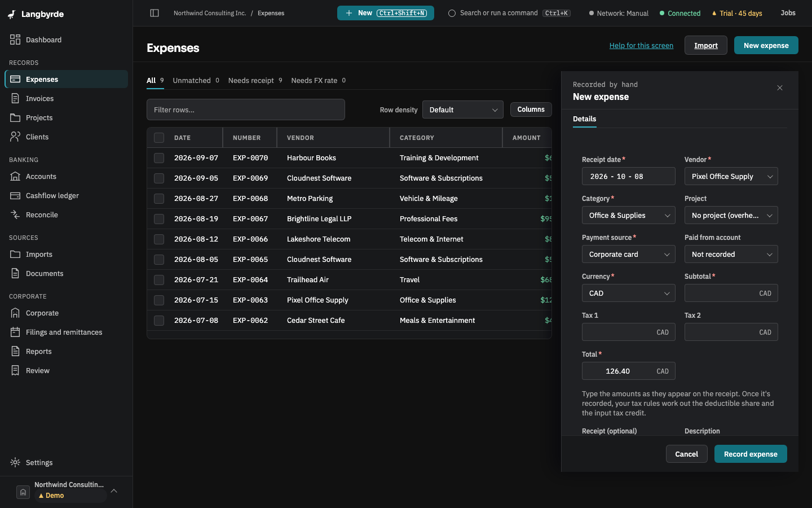812x508 pixels.
Task: Toggle the sidebar panel icon
Action: click(155, 13)
